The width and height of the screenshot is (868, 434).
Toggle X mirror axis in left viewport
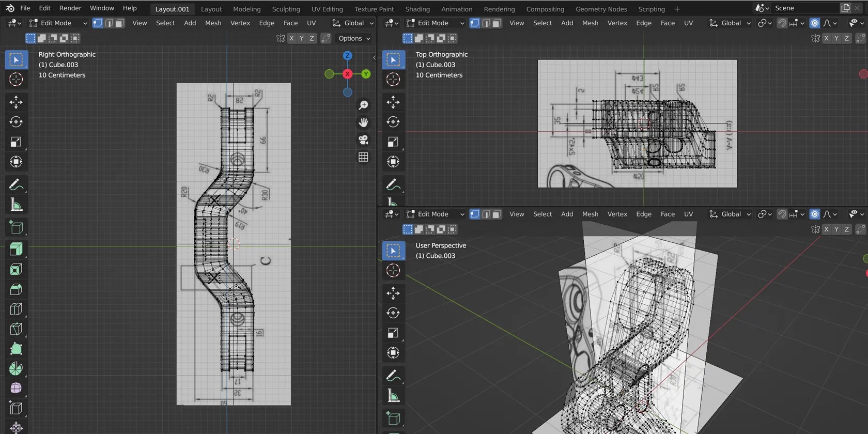pyautogui.click(x=291, y=38)
